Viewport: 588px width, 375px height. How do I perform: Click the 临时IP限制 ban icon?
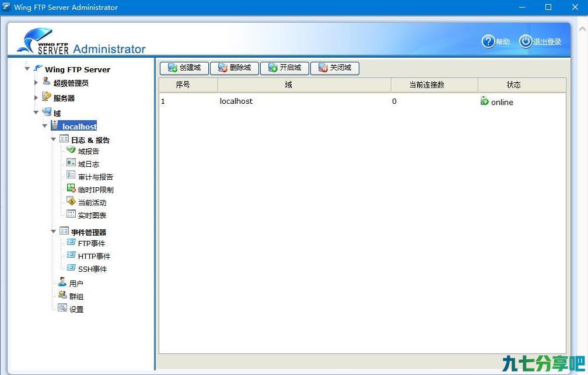[71, 188]
